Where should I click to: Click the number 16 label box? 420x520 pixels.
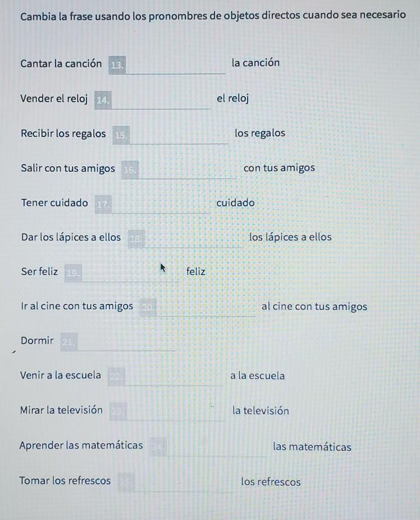tap(130, 170)
